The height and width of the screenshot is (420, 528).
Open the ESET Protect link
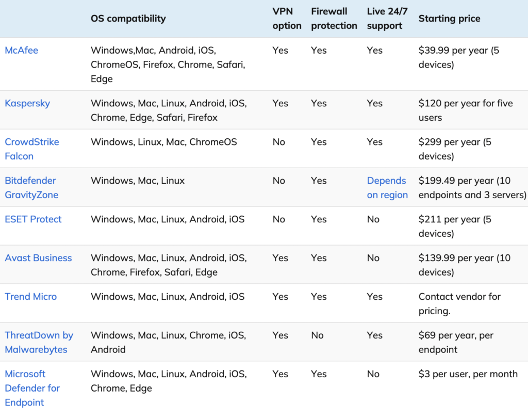coord(33,219)
